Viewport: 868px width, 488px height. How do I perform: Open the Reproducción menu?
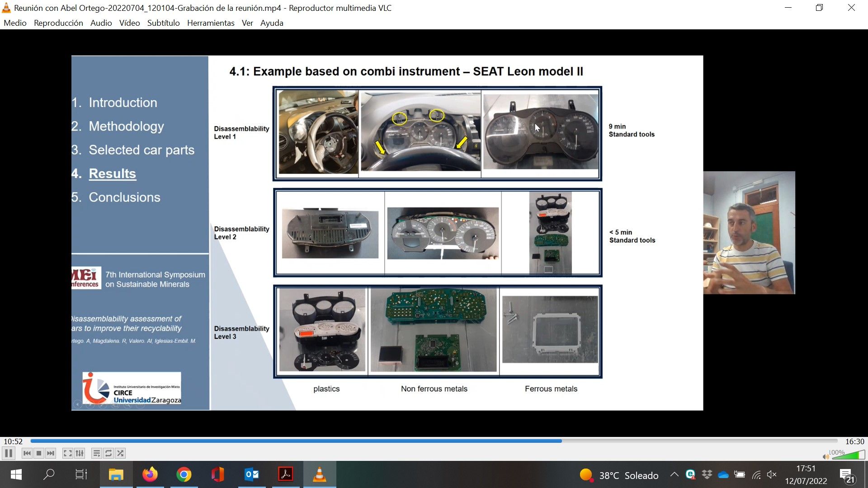[58, 23]
